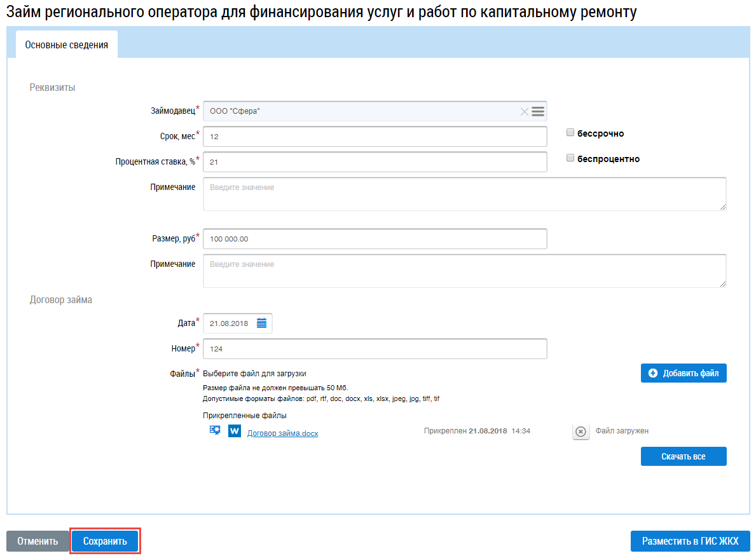The image size is (756, 558).
Task: Click the contract Номер input field
Action: tap(375, 349)
